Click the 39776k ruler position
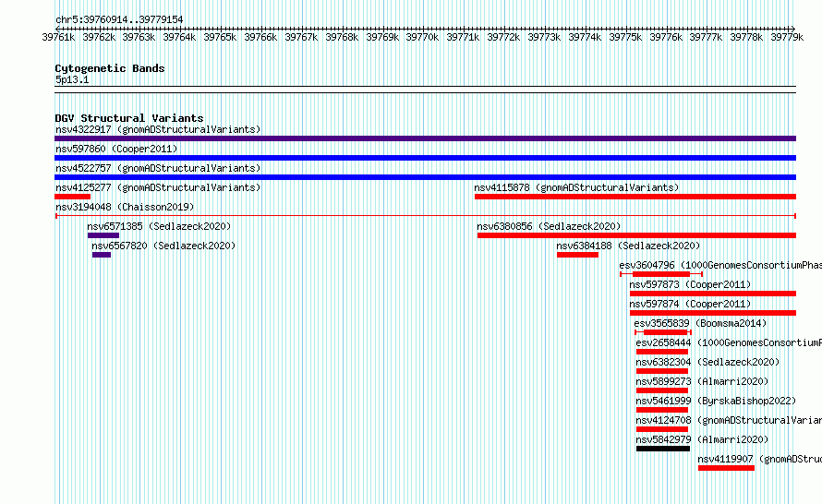This screenshot has height=504, width=822. click(x=666, y=37)
